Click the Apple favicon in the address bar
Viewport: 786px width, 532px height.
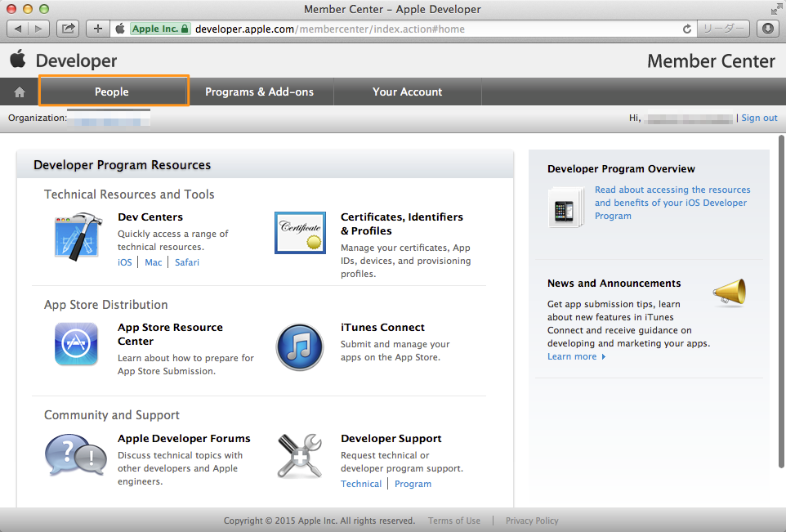[120, 29]
